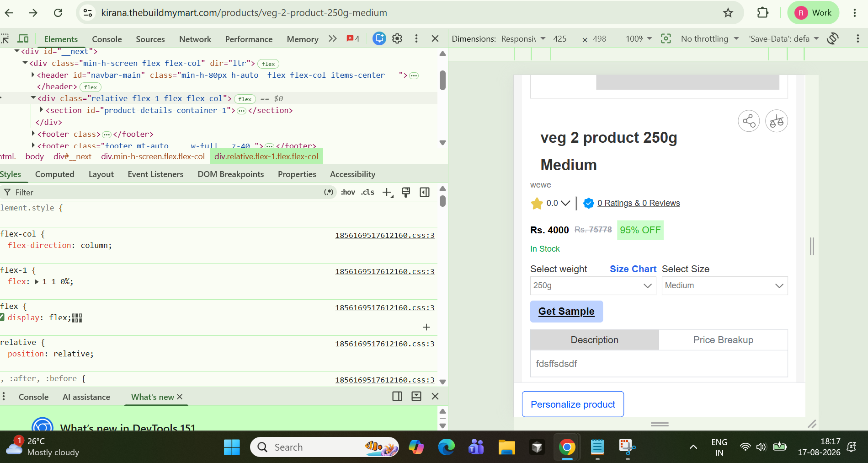Open the Accessibility tab

point(352,174)
